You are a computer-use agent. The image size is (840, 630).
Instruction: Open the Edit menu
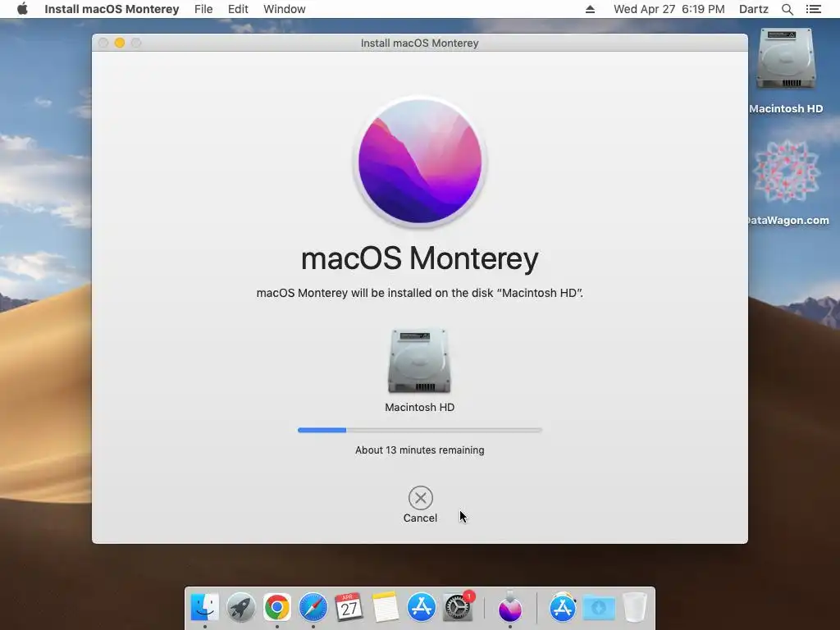(x=238, y=9)
